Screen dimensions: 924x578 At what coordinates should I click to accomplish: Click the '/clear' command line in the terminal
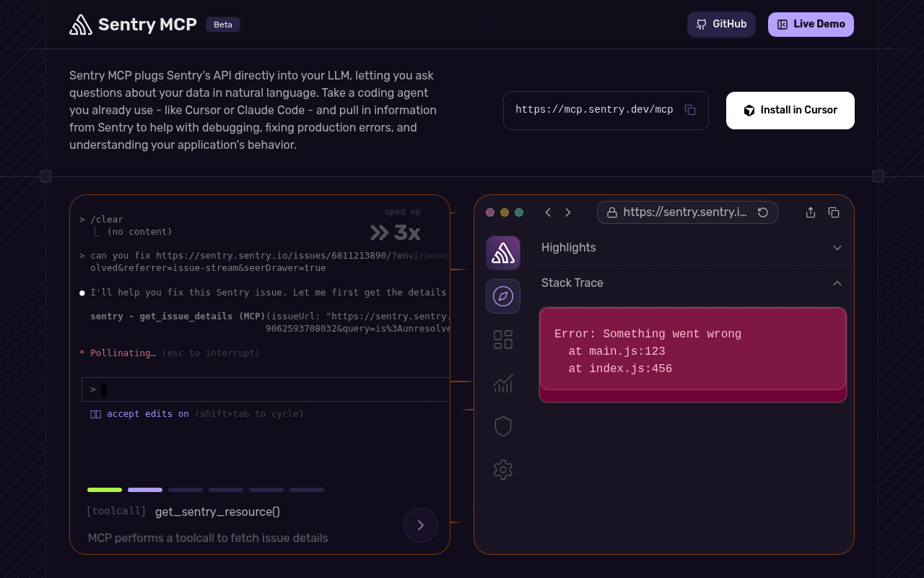tap(102, 220)
